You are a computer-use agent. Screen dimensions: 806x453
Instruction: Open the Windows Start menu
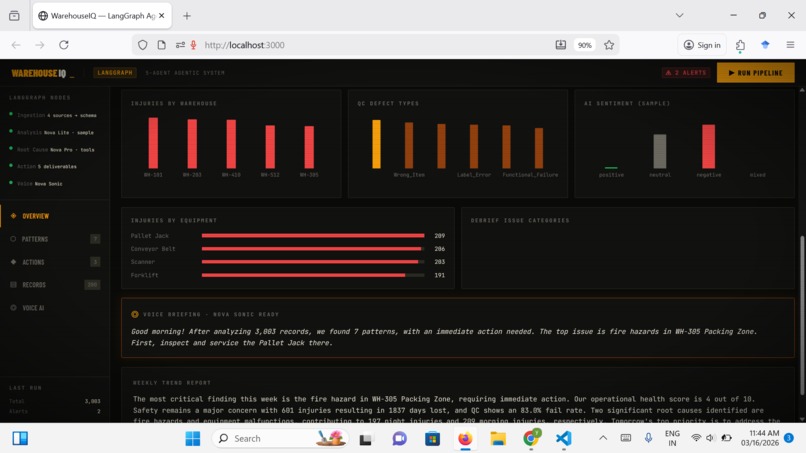pos(193,439)
